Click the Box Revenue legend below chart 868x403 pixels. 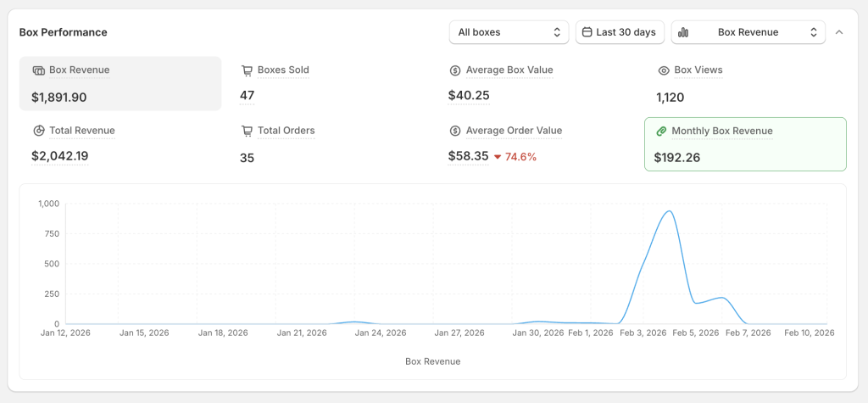[x=432, y=361]
